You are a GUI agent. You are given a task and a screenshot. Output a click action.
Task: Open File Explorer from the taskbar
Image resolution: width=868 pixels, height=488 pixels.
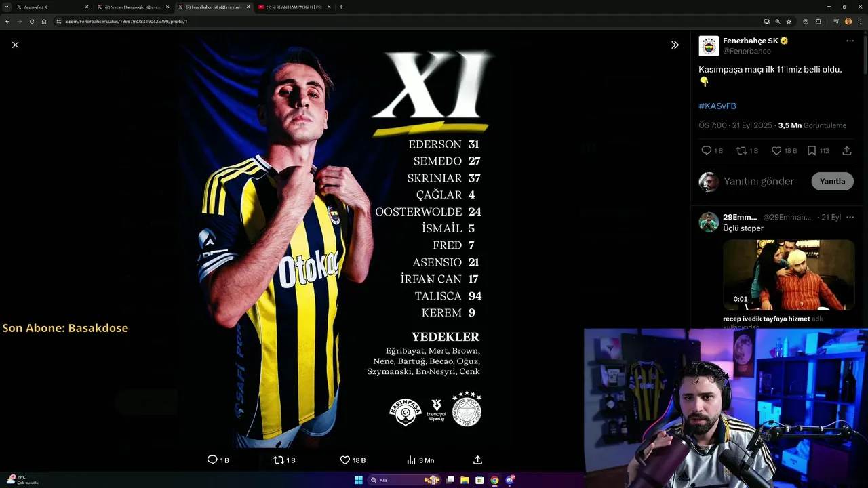click(465, 480)
